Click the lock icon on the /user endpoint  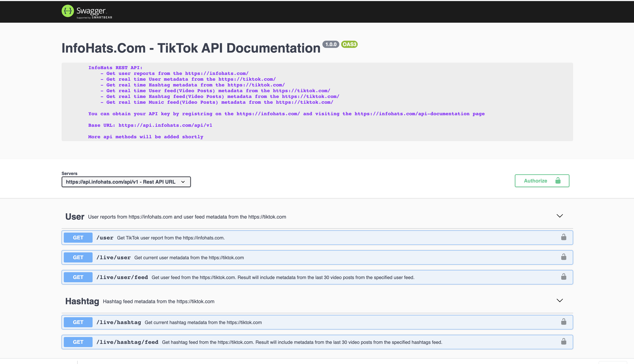point(564,237)
